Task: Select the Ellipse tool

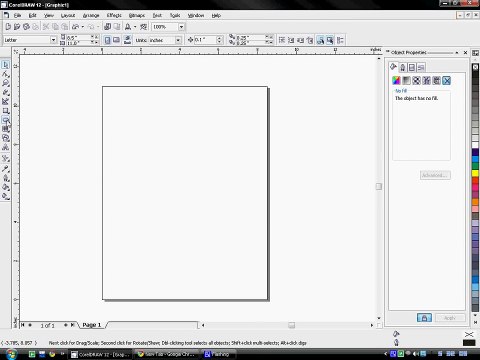Action: point(5,120)
